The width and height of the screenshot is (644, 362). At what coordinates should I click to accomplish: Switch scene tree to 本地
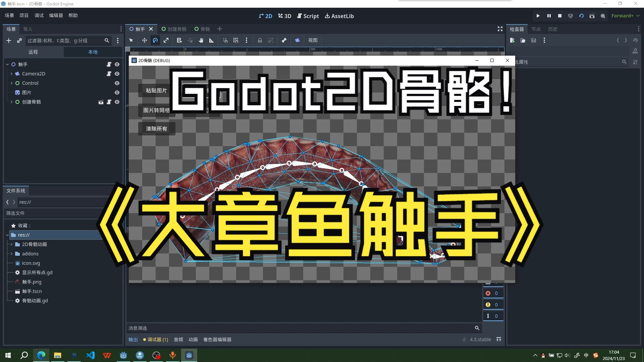point(93,52)
